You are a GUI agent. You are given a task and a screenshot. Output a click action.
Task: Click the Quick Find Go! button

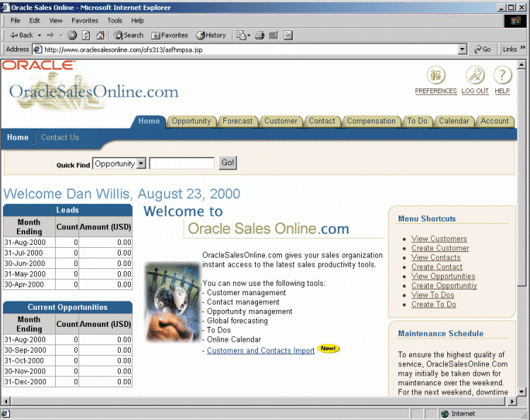[228, 163]
